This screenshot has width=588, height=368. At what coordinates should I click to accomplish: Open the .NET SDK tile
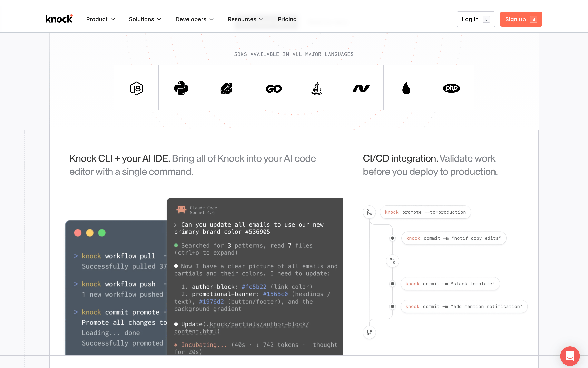pos(361,88)
